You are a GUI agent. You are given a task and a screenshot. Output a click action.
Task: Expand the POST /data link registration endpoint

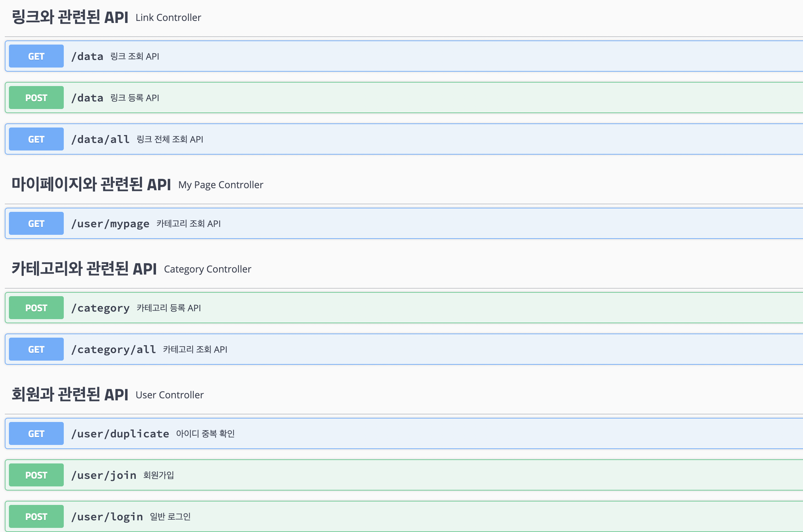(411, 98)
